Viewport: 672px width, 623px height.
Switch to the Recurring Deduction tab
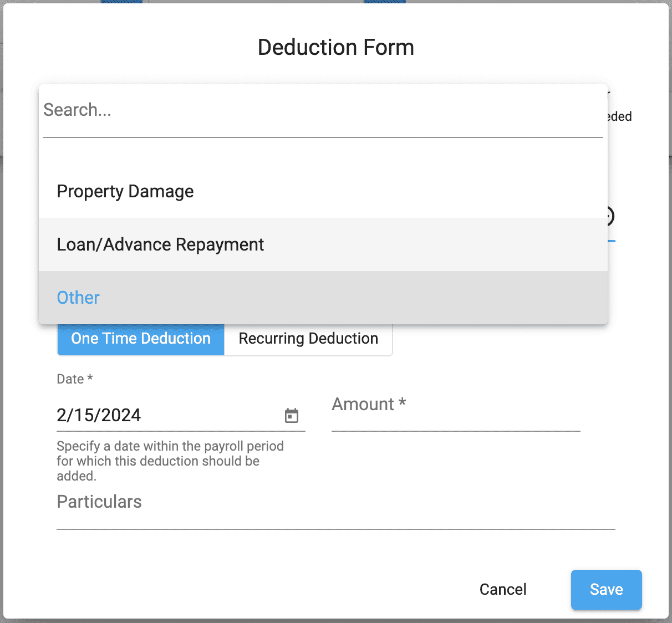(308, 339)
